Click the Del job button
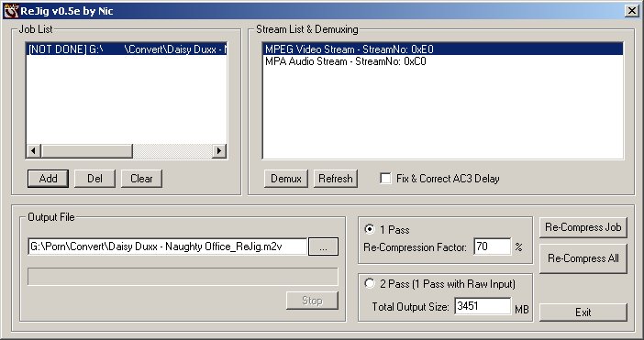The height and width of the screenshot is (340, 644). click(94, 179)
